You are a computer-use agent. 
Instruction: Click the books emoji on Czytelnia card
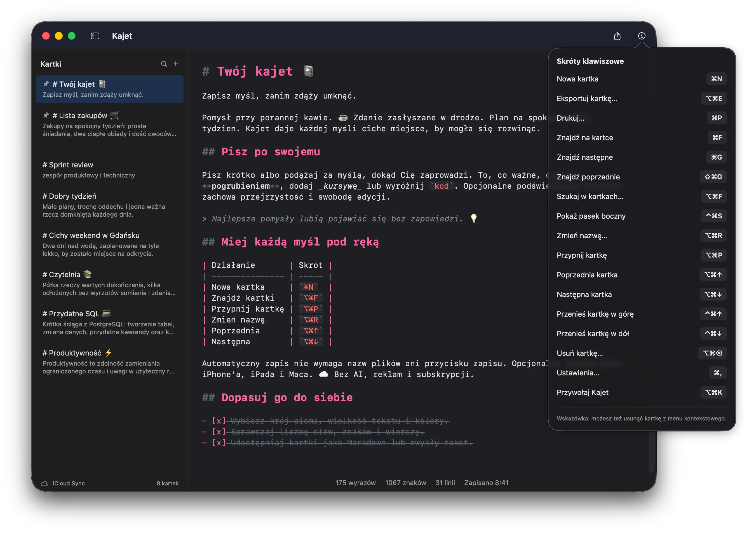87,274
